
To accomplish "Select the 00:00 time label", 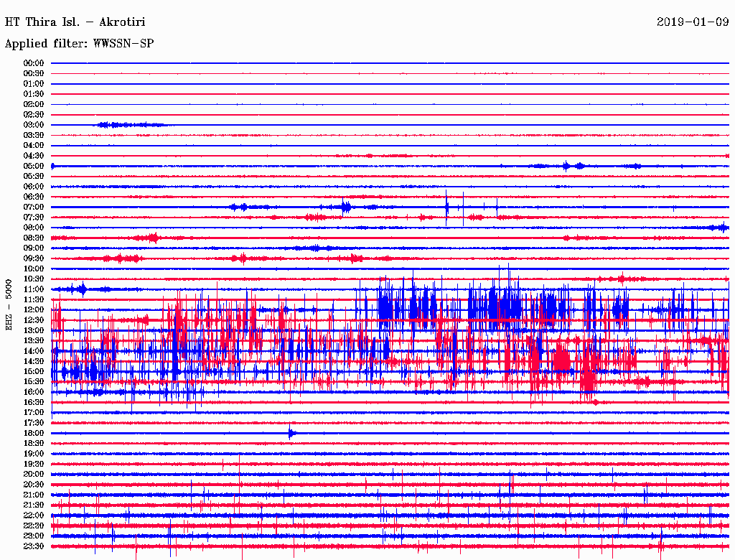I will (x=33, y=63).
